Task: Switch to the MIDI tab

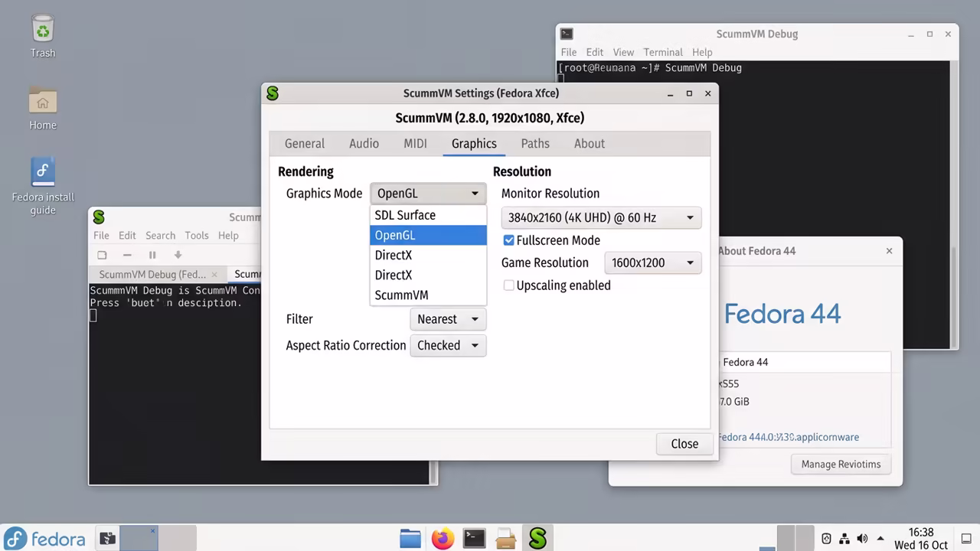Action: (x=415, y=143)
